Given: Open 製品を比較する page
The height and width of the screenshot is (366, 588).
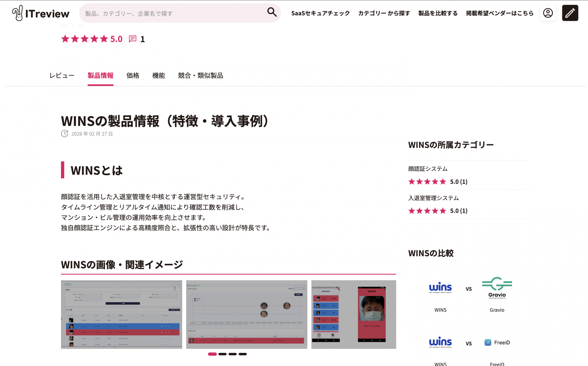Looking at the screenshot, I should [x=438, y=13].
